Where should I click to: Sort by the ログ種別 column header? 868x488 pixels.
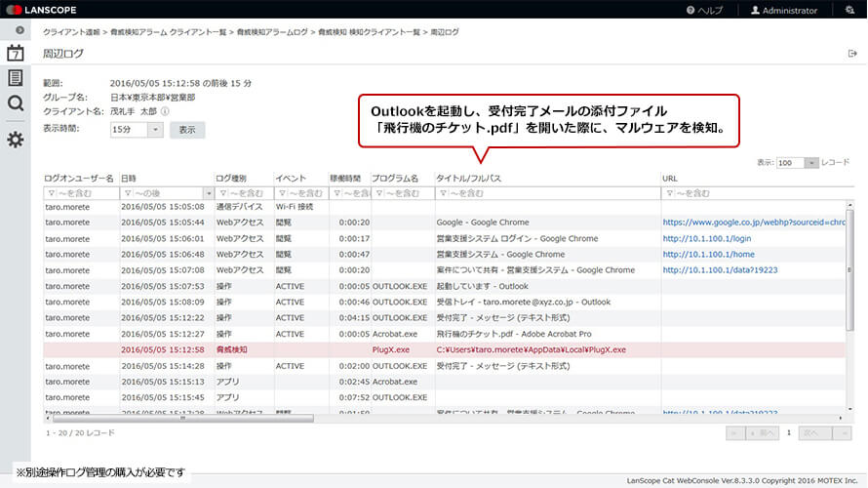pyautogui.click(x=231, y=179)
